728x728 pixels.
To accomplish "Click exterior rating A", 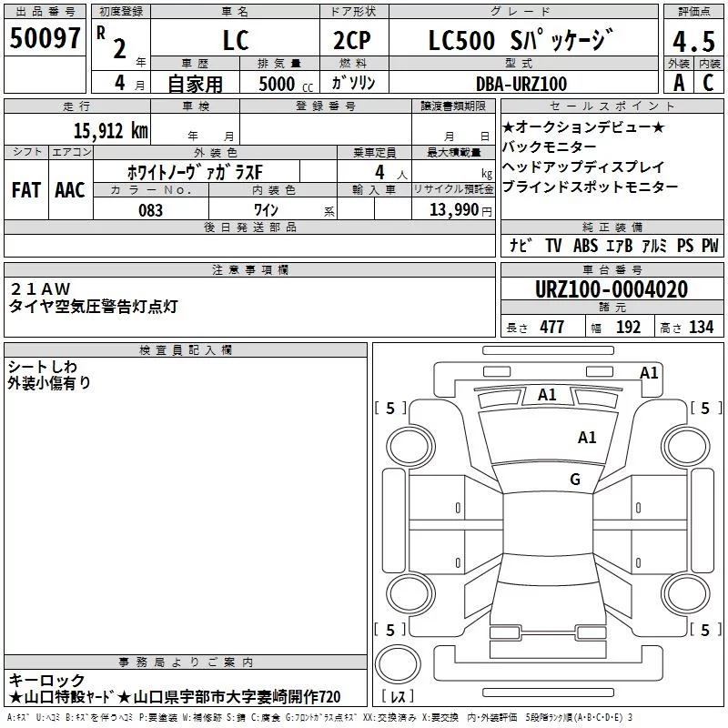I will (x=679, y=83).
